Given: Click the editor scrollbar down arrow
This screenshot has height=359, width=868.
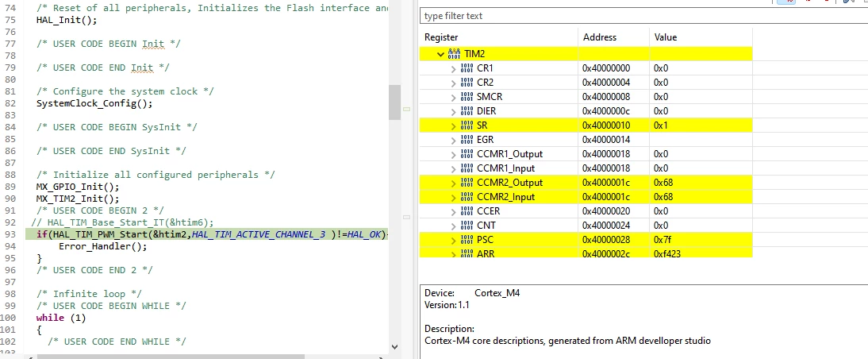Looking at the screenshot, I should (x=394, y=347).
